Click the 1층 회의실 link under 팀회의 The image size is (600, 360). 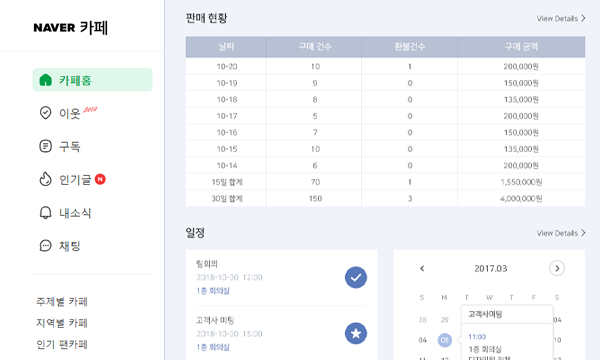tap(213, 291)
